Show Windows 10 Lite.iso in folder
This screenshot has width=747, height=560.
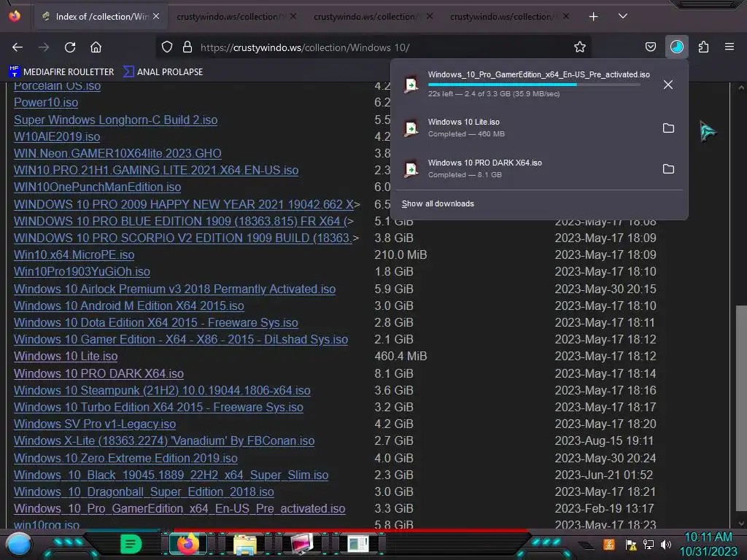668,128
